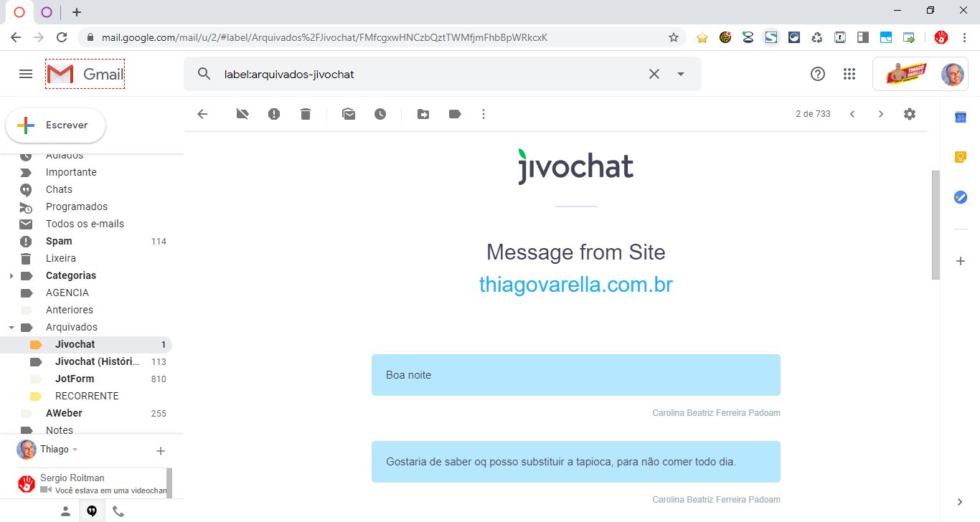Open the Chrome three-dot menu
The width and height of the screenshot is (980, 522).
coord(965,37)
